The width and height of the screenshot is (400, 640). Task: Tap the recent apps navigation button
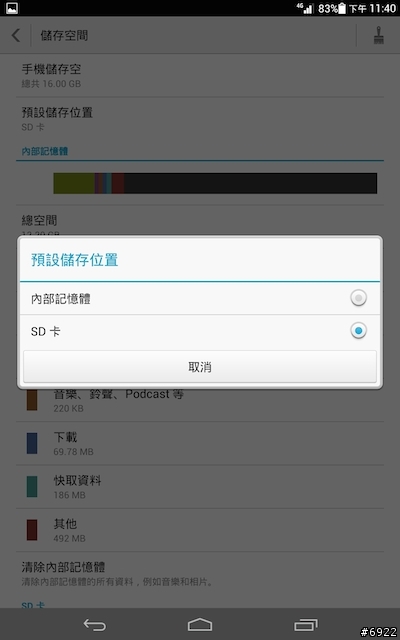click(306, 625)
